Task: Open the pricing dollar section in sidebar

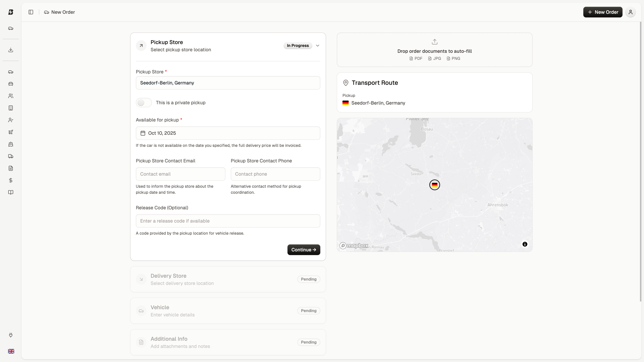Action: pyautogui.click(x=11, y=180)
